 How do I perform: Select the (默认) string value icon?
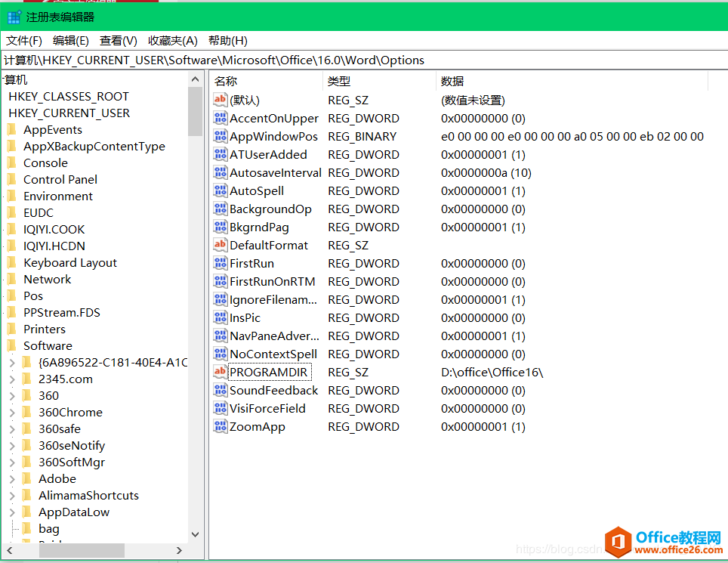[x=219, y=100]
